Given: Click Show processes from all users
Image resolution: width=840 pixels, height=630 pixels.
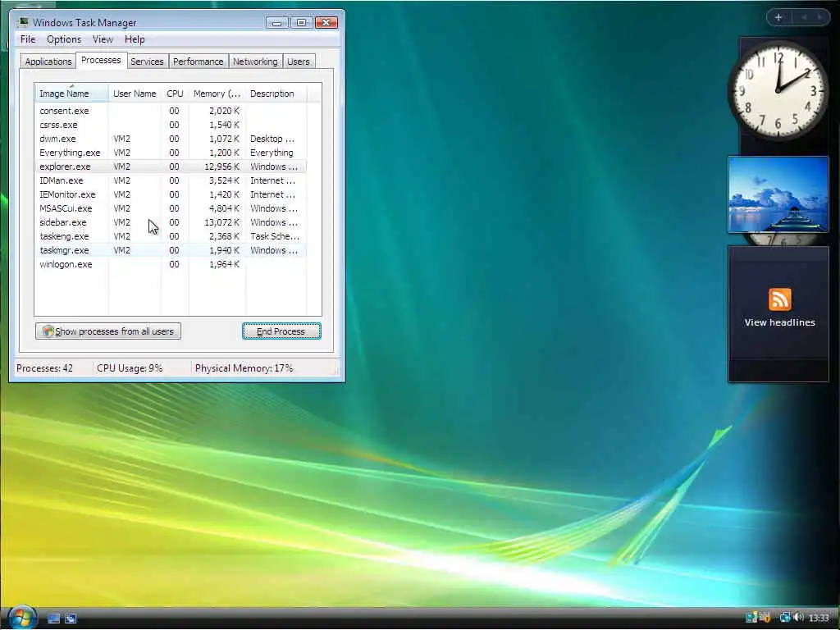Looking at the screenshot, I should (108, 331).
